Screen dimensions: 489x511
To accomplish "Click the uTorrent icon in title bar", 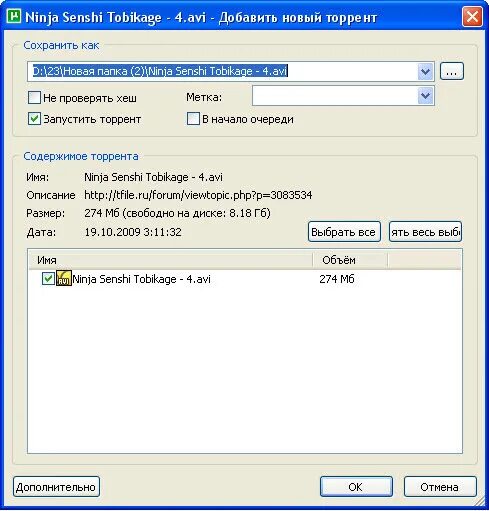I will coord(14,16).
